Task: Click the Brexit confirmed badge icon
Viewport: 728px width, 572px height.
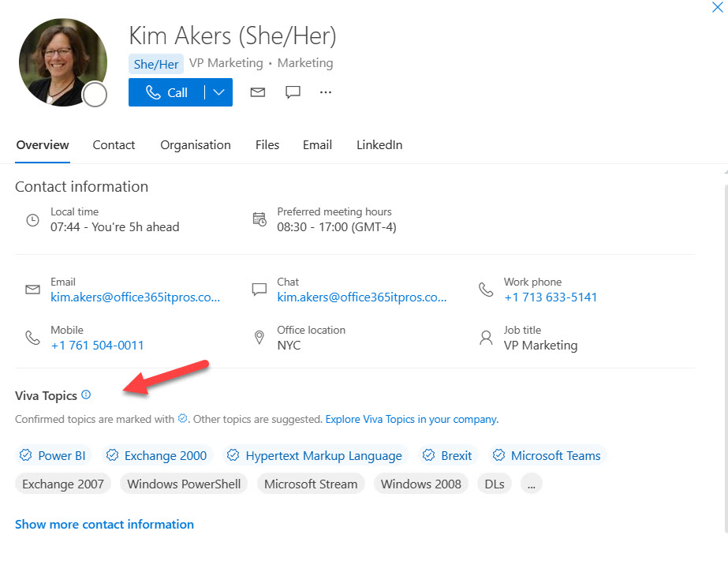Action: tap(428, 455)
